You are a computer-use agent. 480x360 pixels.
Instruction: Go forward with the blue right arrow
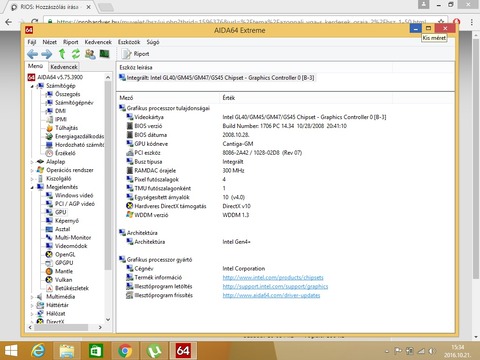47,54
